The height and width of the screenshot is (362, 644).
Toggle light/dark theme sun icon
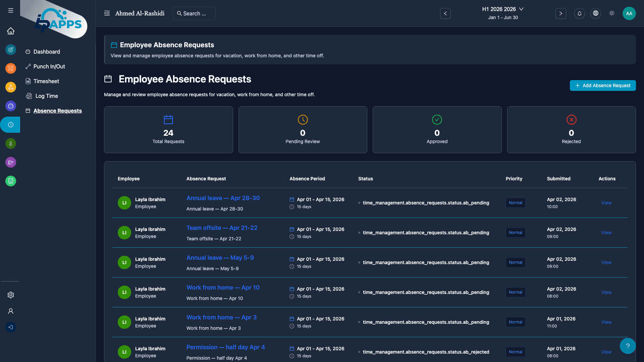[x=611, y=13]
